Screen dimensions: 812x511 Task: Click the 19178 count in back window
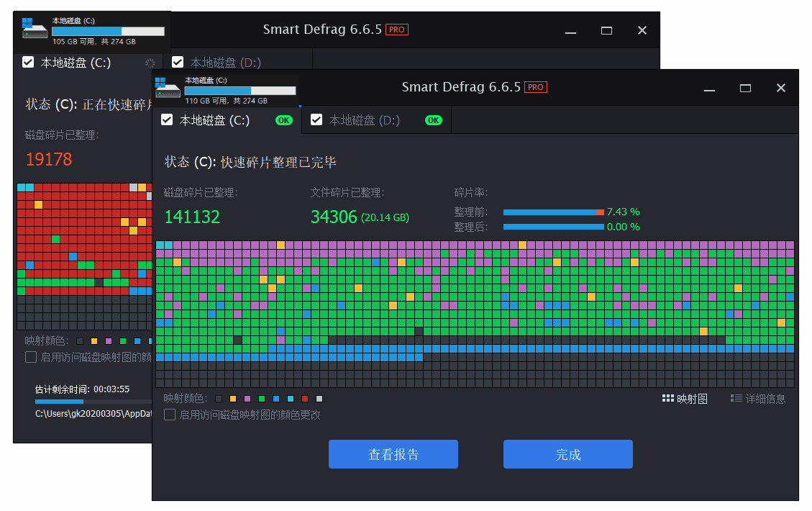click(x=49, y=159)
